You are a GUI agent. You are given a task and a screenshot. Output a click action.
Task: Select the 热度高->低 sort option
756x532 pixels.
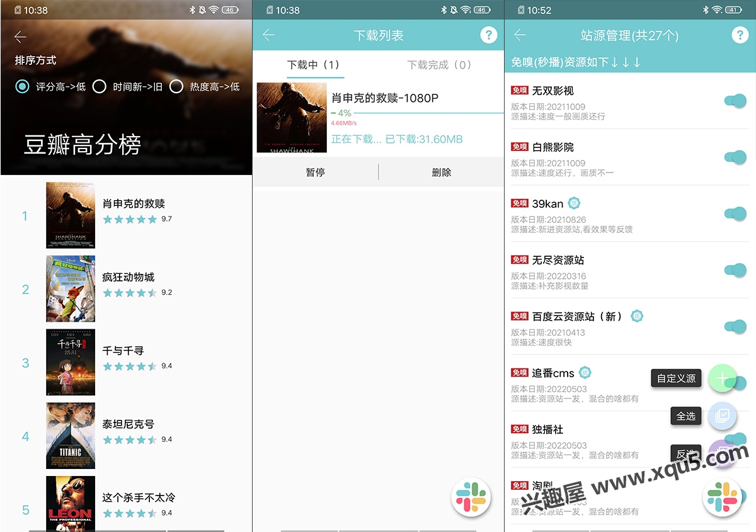point(205,87)
